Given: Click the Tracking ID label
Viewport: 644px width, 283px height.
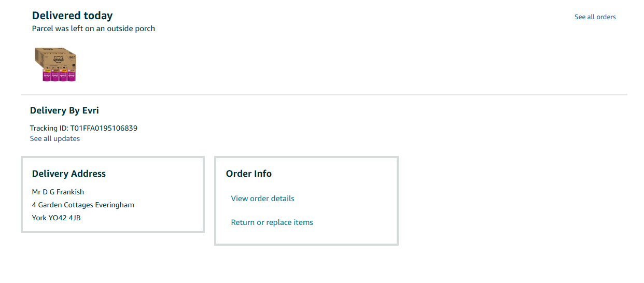Looking at the screenshot, I should click(49, 128).
